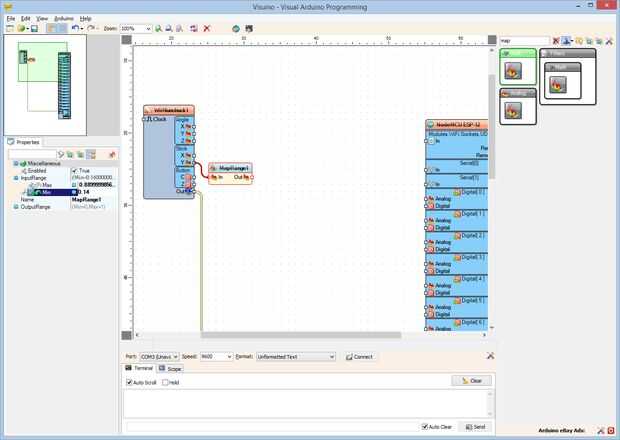The height and width of the screenshot is (440, 620).
Task: Open the View menu
Action: (42, 19)
